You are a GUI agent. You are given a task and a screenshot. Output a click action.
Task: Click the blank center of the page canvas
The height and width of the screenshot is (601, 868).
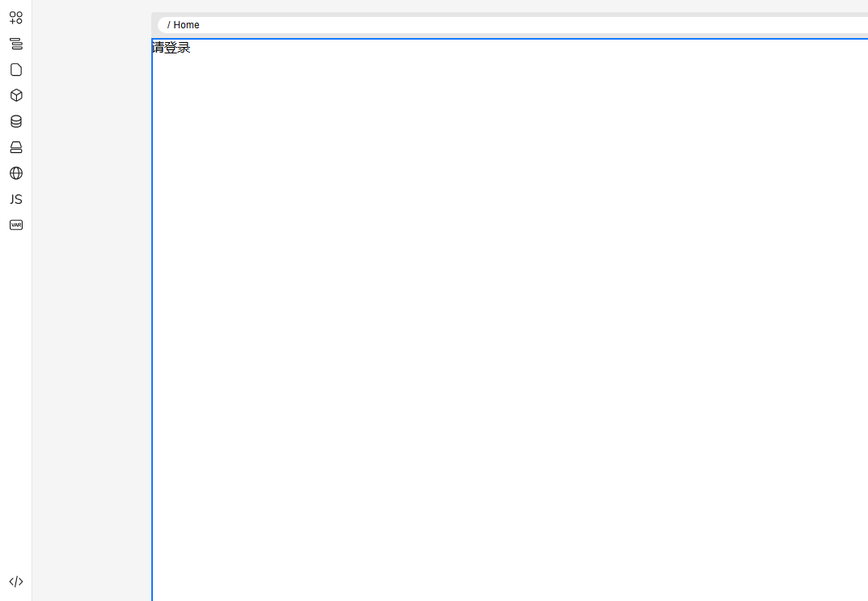click(510, 324)
